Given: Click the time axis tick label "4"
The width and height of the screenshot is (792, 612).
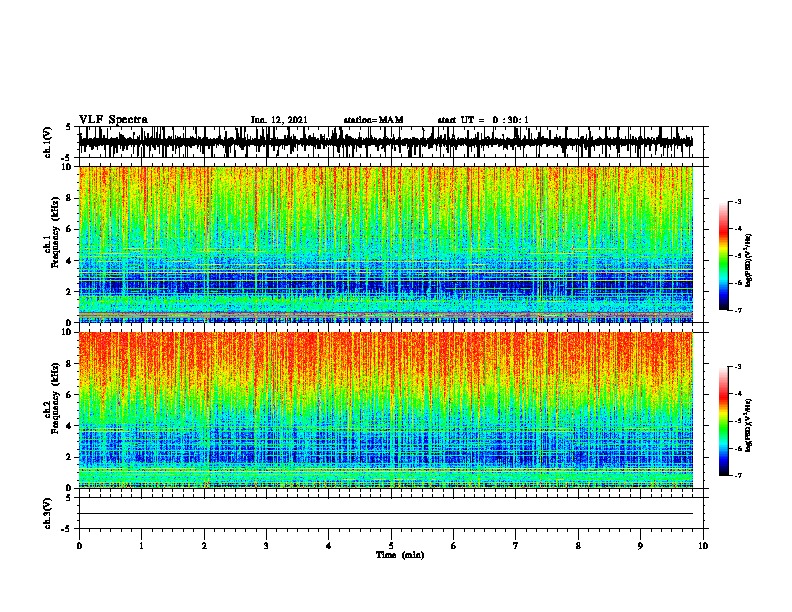Looking at the screenshot, I should pos(329,546).
